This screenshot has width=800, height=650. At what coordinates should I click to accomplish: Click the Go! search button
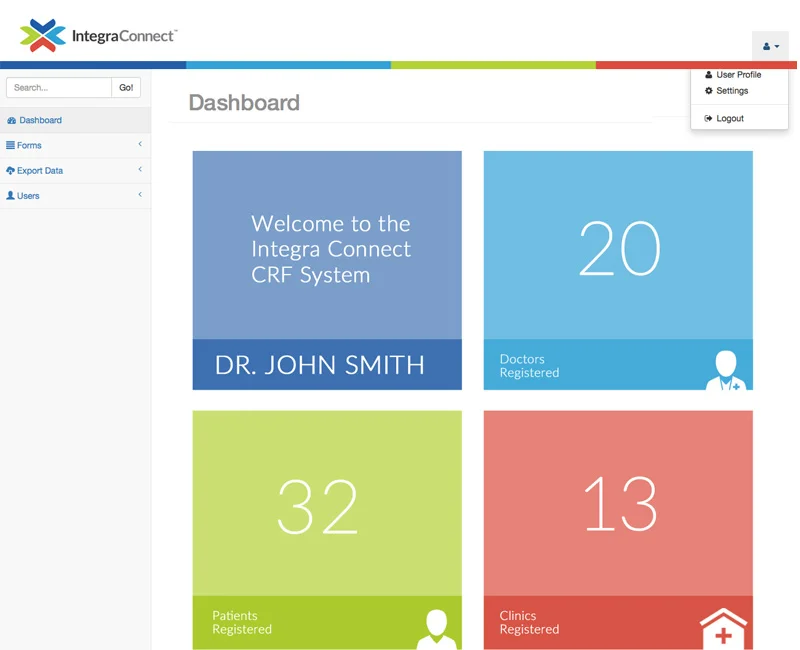pos(126,87)
